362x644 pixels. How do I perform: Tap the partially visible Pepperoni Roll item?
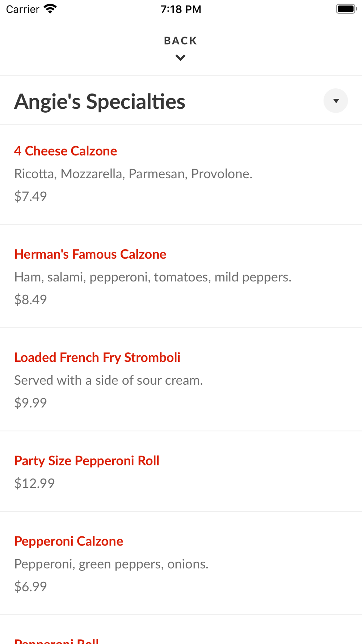pos(56,640)
